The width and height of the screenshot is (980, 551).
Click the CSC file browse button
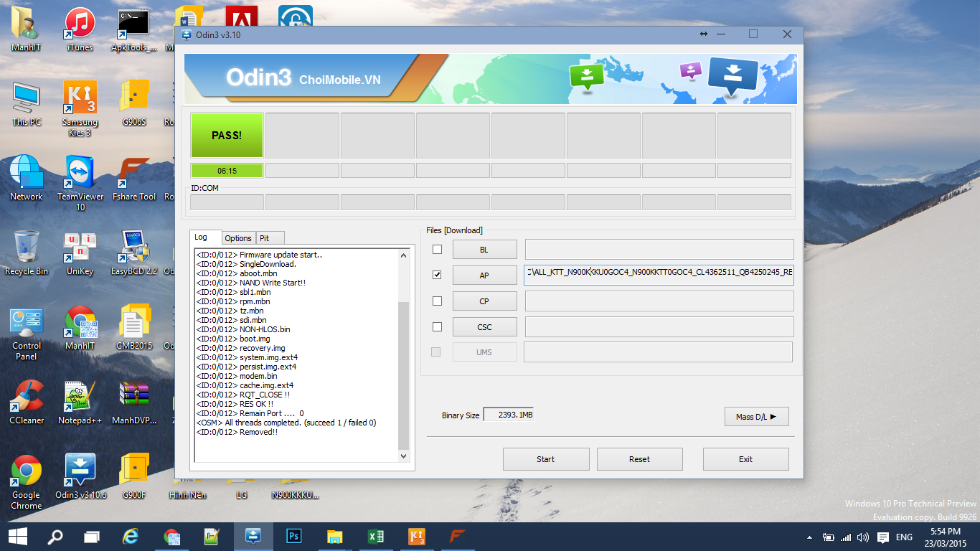tap(484, 327)
